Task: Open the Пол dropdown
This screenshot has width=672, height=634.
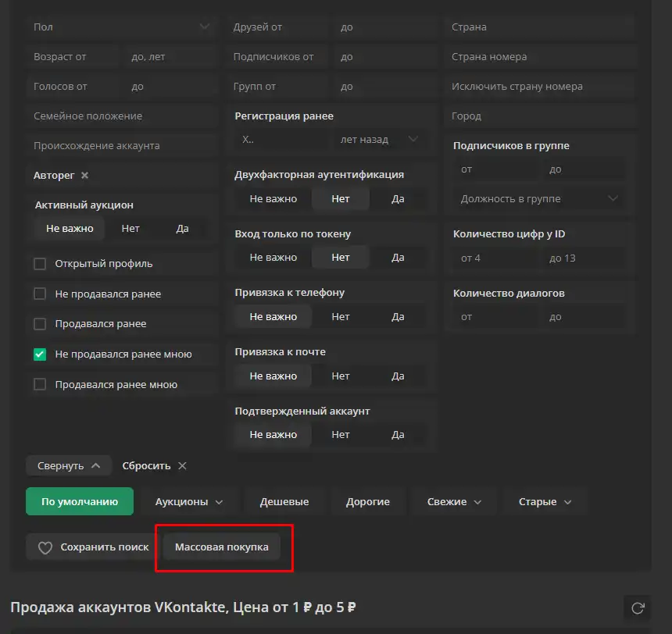Action: 121,27
